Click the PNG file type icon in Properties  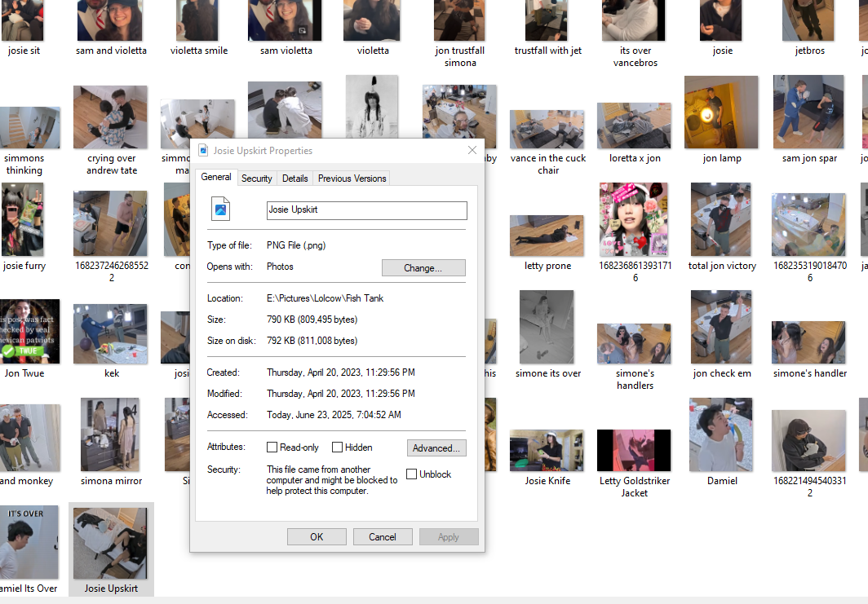pos(221,209)
